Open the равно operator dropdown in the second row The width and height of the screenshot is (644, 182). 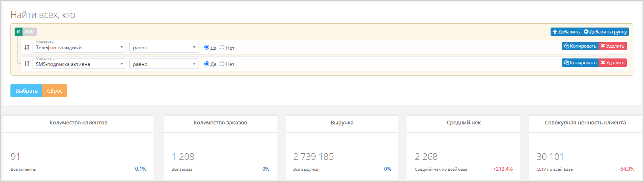pos(164,64)
